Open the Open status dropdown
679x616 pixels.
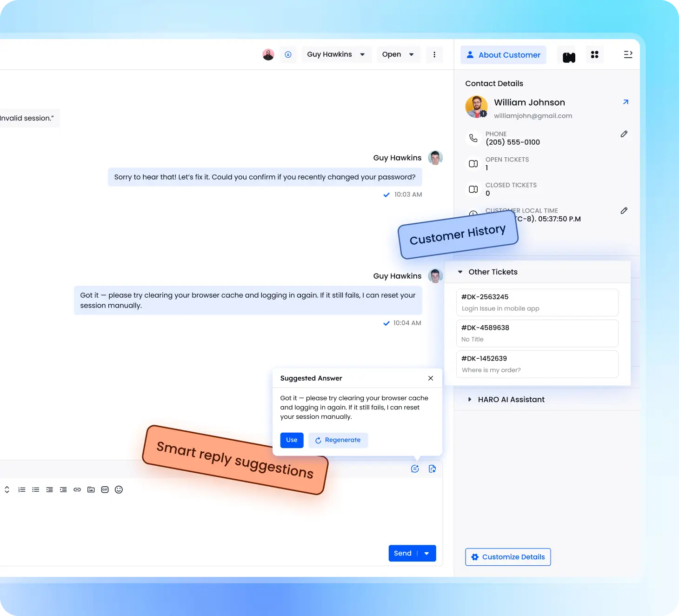pos(398,54)
